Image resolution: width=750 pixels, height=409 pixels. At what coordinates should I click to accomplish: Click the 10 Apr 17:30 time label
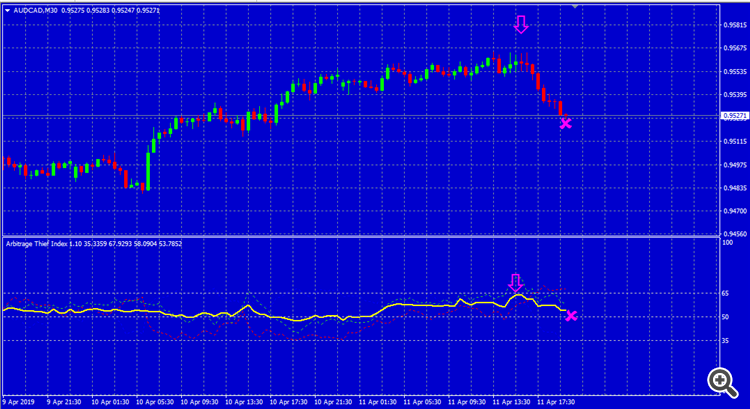coord(288,402)
